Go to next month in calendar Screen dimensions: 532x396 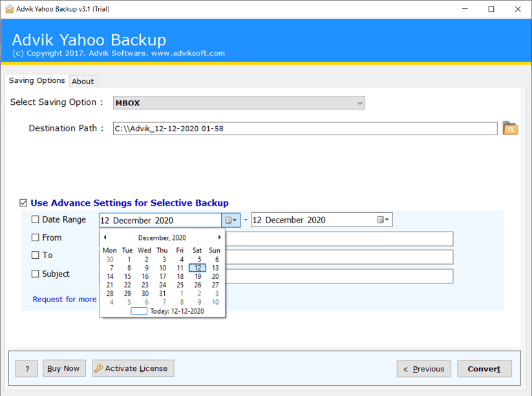coord(220,237)
